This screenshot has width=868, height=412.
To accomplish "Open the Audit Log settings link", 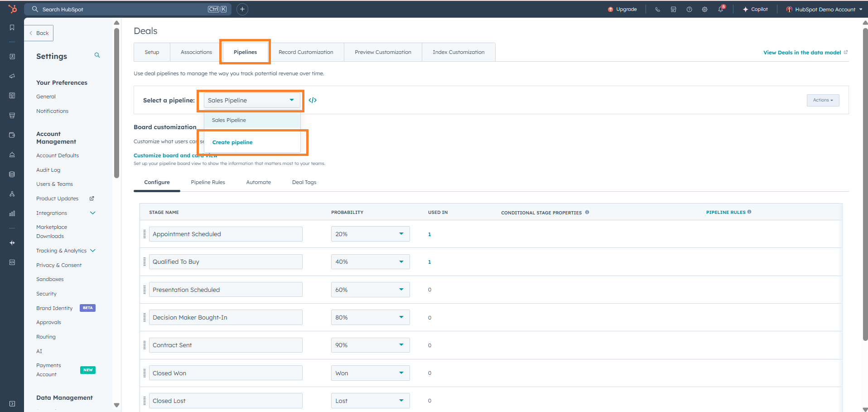I will (x=48, y=170).
